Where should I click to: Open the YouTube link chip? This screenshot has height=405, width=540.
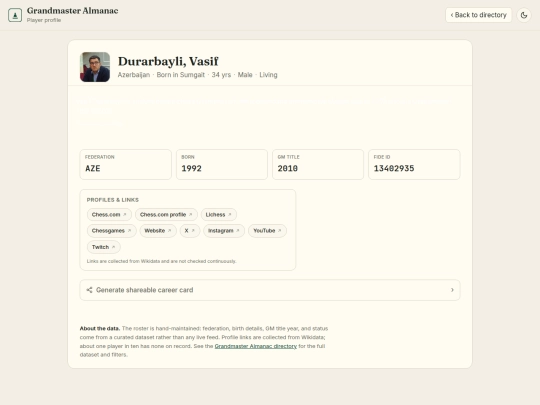pyautogui.click(x=267, y=231)
